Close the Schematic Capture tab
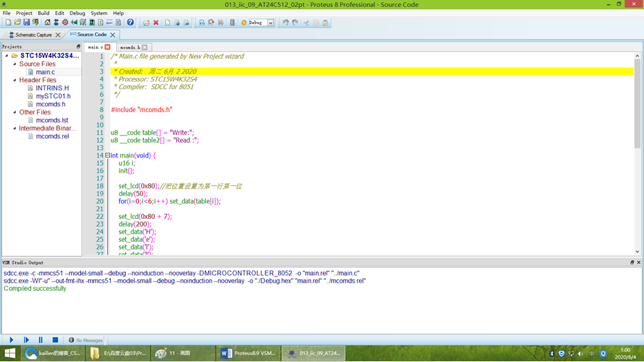This screenshot has height=362, width=644. point(58,35)
